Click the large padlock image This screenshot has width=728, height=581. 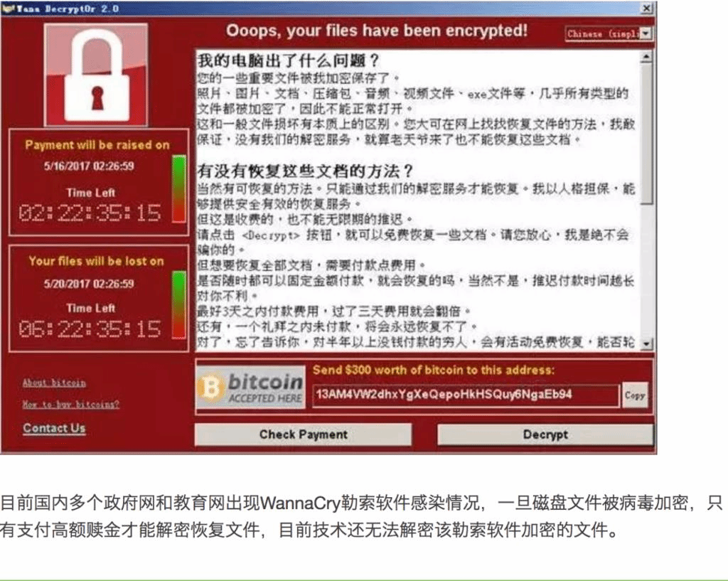[x=96, y=75]
